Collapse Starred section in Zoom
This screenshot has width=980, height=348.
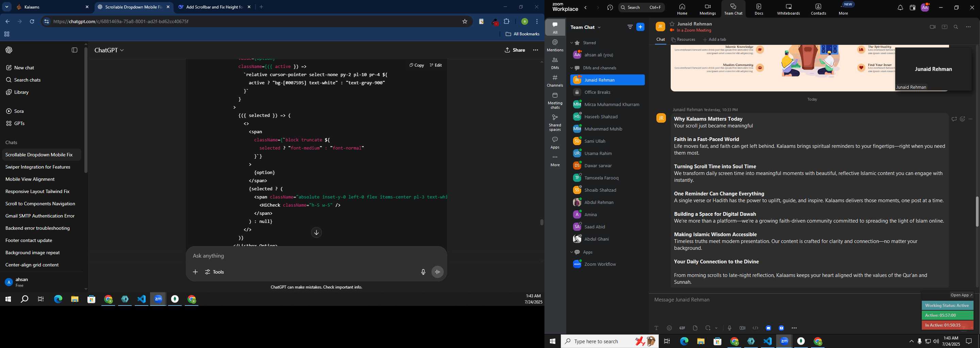coord(571,43)
